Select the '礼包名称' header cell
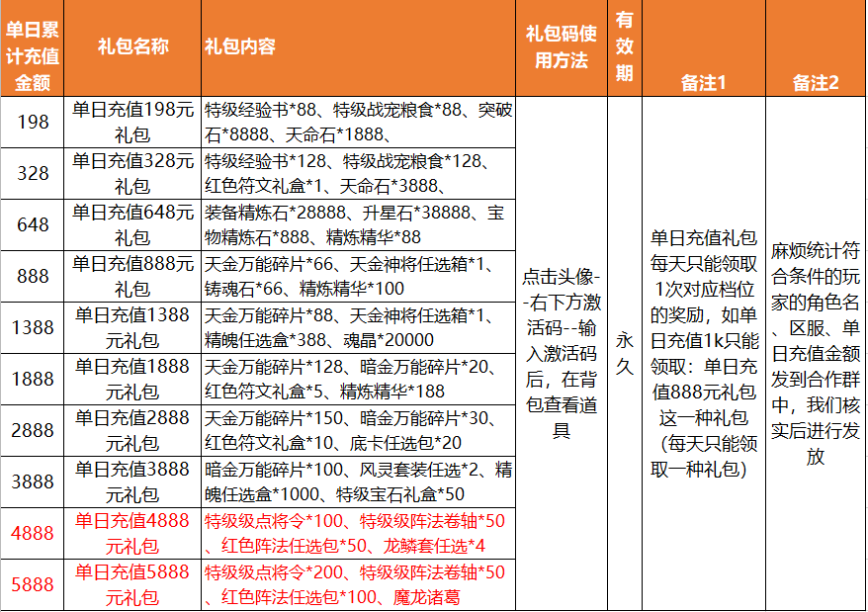 pyautogui.click(x=132, y=48)
